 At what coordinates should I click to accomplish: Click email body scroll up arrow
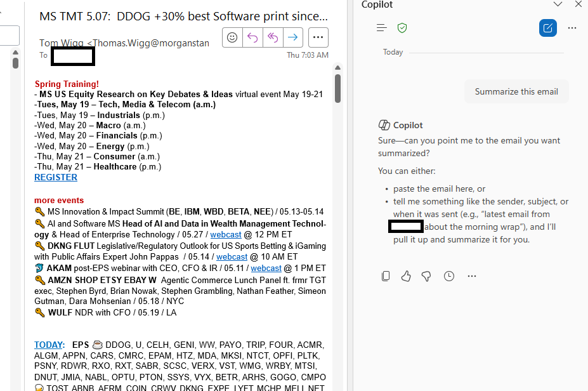pyautogui.click(x=337, y=67)
